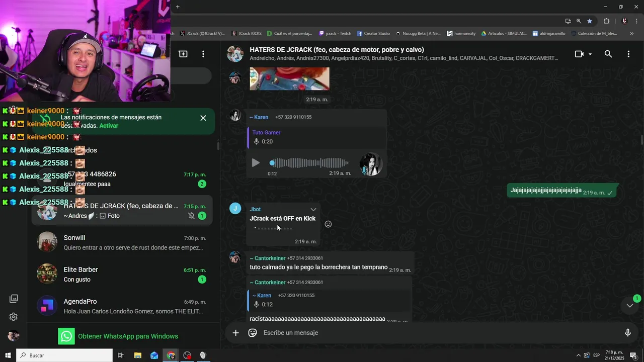
Task: Open new browser tab plus button
Action: [x=178, y=7]
